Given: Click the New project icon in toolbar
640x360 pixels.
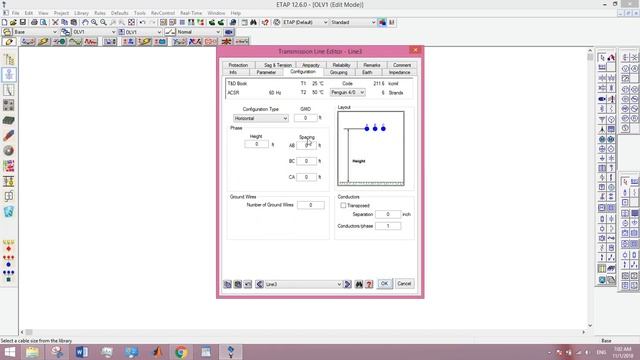Looking at the screenshot, I should point(4,22).
